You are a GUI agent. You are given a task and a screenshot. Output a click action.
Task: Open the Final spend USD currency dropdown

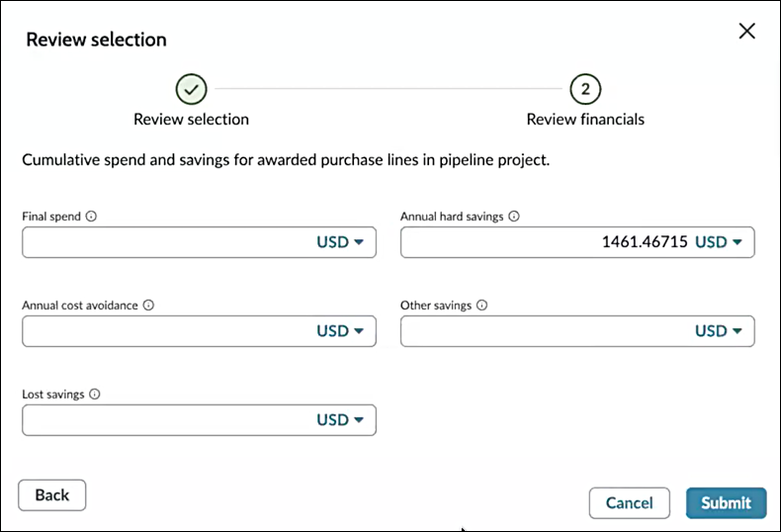point(340,242)
